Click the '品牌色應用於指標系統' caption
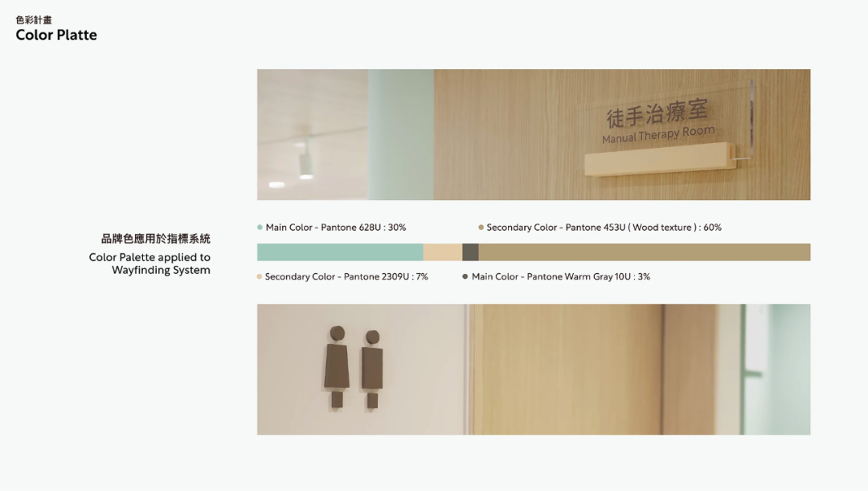868x491 pixels. point(156,239)
